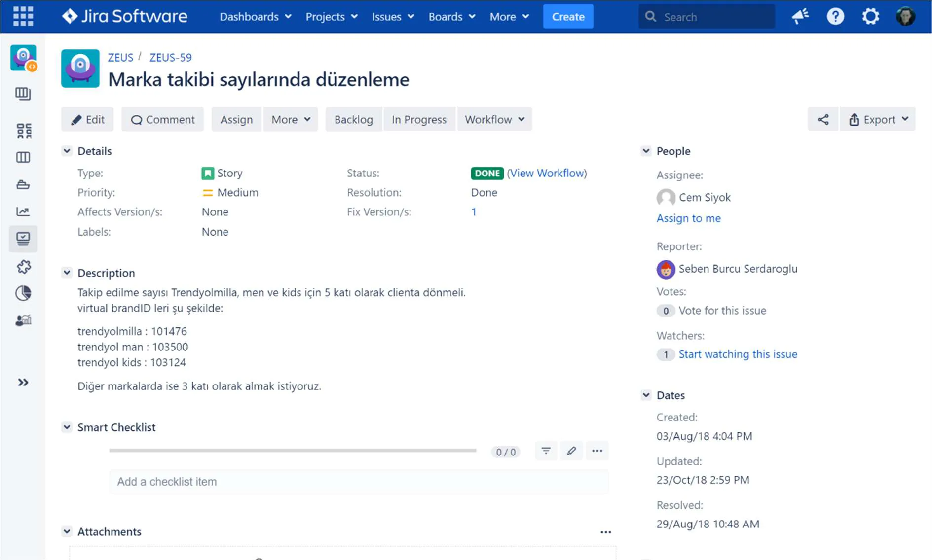Collapse the Description section

67,273
